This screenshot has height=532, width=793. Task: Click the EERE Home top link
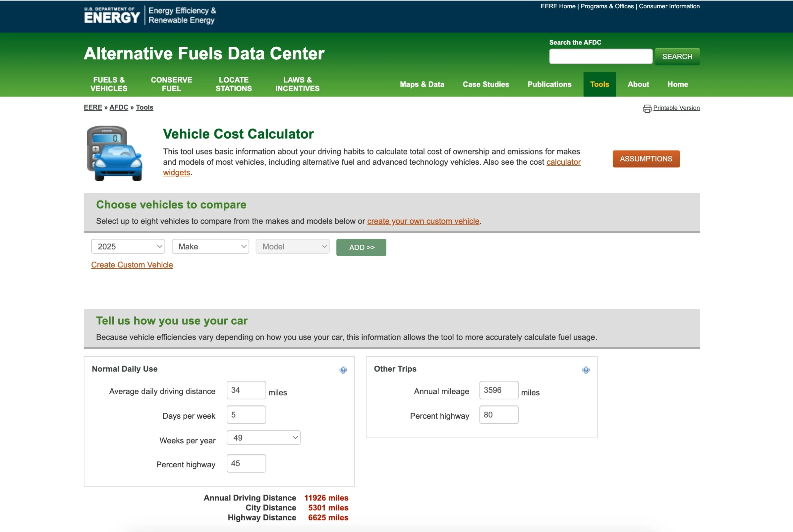click(558, 6)
